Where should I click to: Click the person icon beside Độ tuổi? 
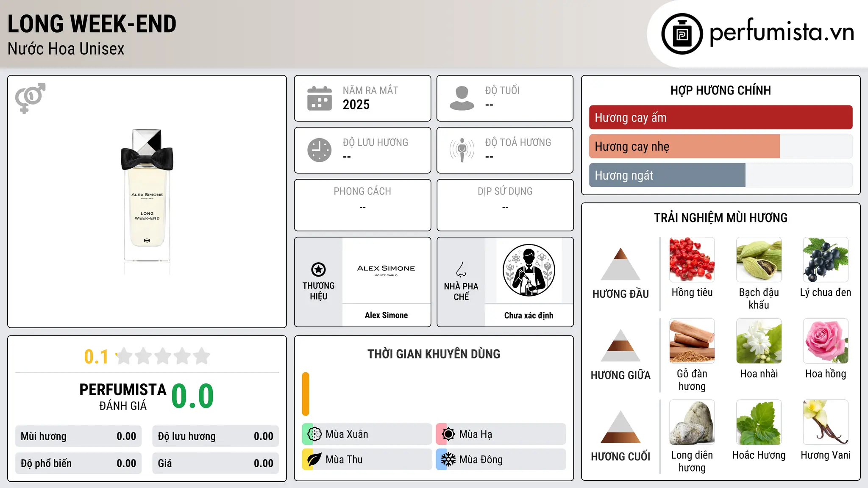462,98
